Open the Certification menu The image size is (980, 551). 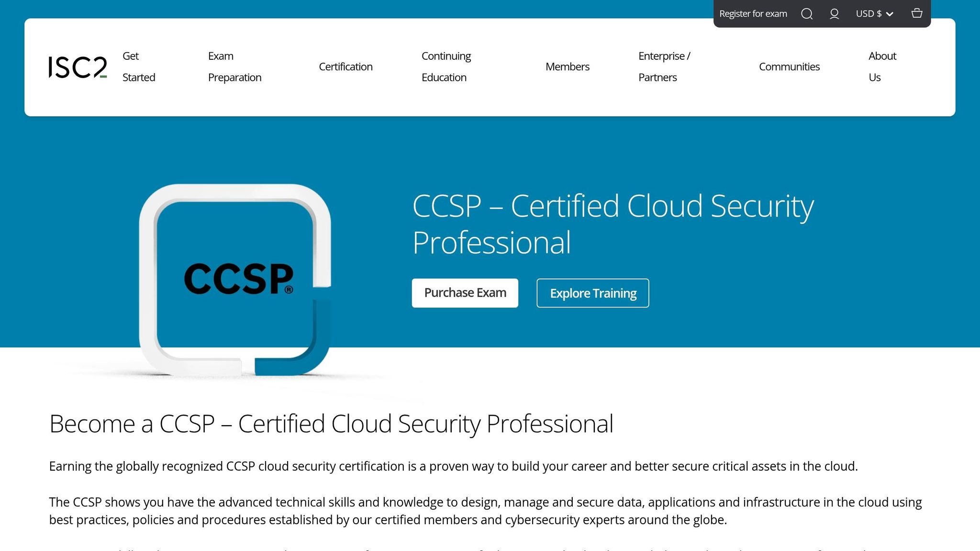coord(345,66)
